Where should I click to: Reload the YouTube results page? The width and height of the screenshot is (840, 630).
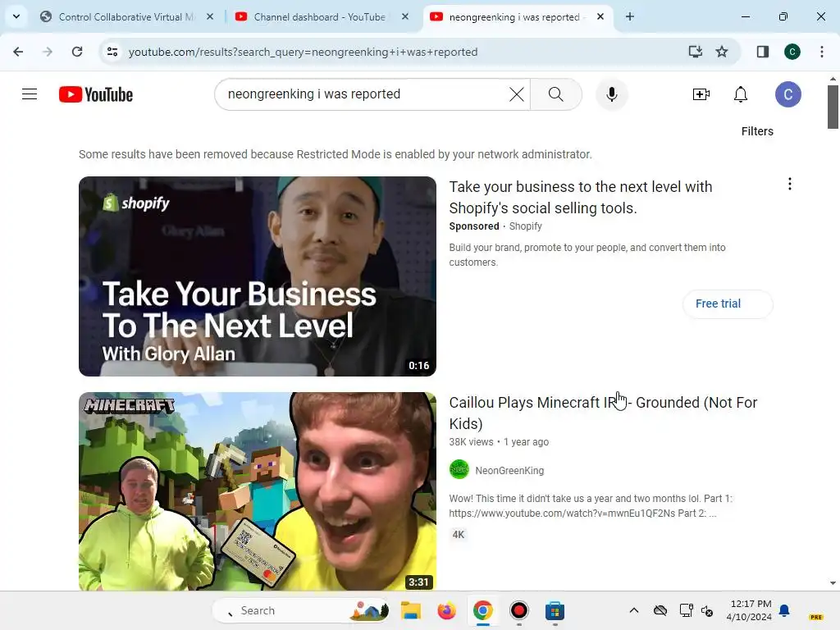pos(77,52)
